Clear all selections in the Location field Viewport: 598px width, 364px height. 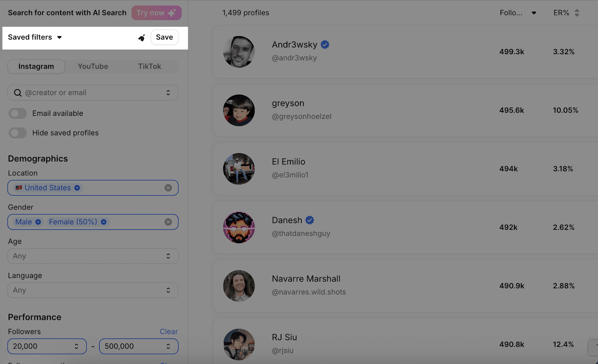coord(168,188)
